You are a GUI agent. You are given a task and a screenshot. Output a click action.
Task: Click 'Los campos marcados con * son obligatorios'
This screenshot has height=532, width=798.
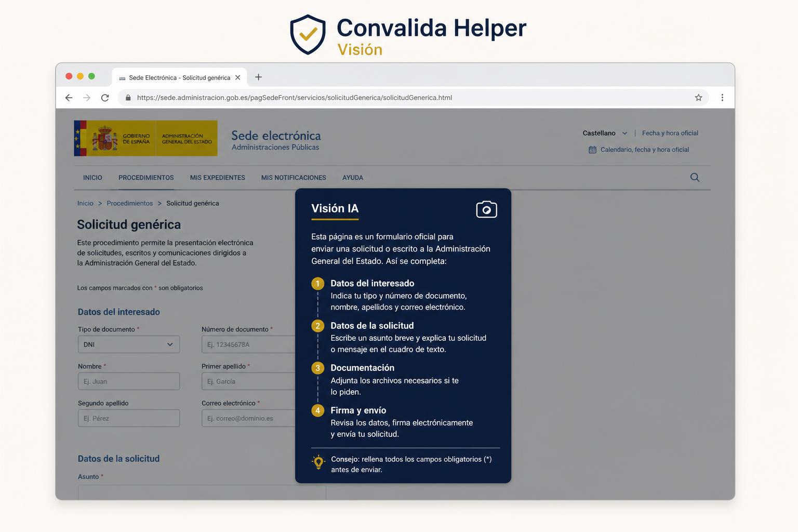point(140,288)
